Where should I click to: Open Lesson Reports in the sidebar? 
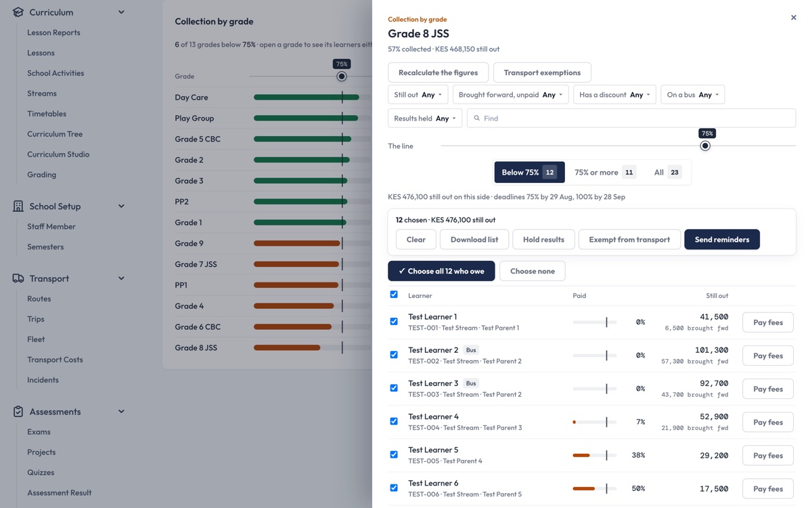pos(53,33)
